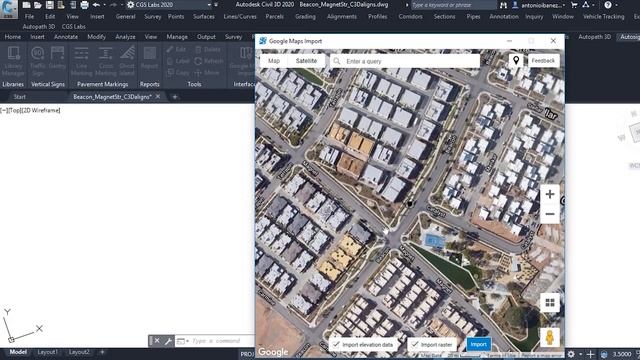Open the help question mark icon
This screenshot has height=360, width=640.
[608, 5]
